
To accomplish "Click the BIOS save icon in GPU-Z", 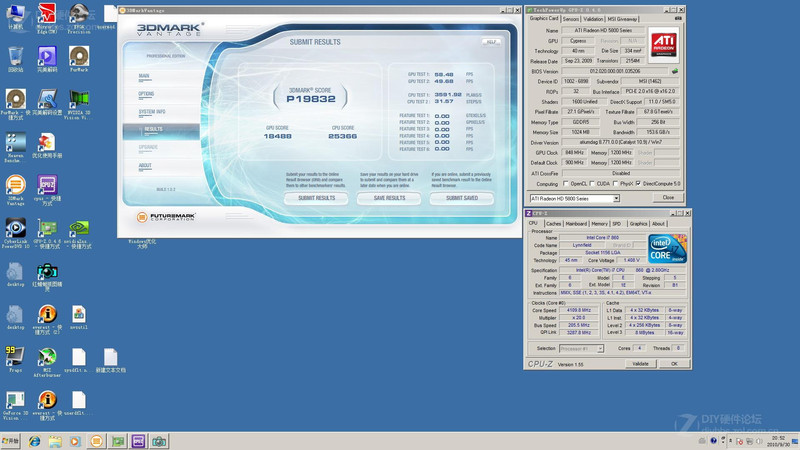I will click(x=674, y=71).
